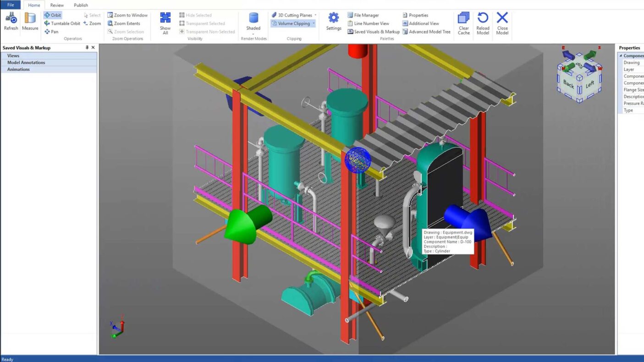
Task: Open the Volume Clipping dropdown arrow
Action: pyautogui.click(x=314, y=23)
